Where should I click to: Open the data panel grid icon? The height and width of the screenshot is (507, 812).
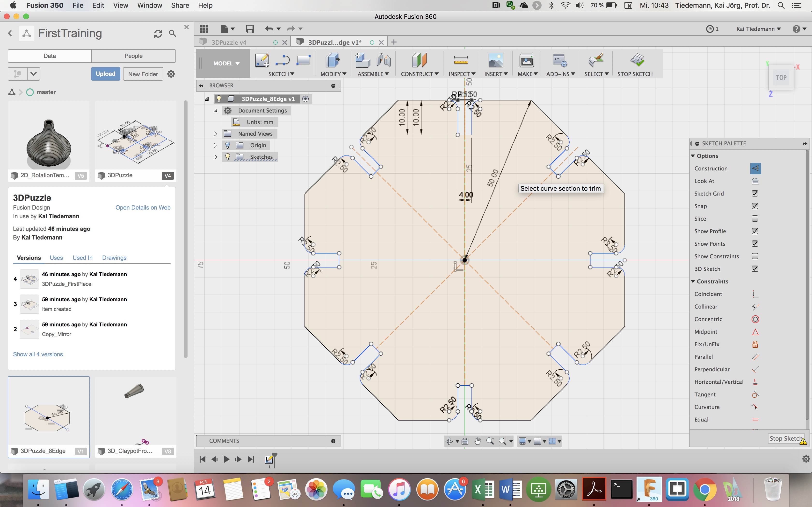tap(204, 29)
